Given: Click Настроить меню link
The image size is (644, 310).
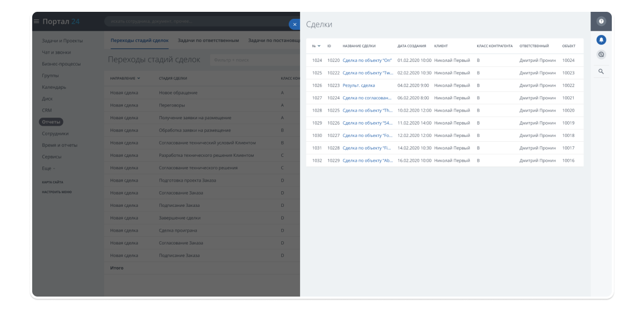Looking at the screenshot, I should point(57,192).
